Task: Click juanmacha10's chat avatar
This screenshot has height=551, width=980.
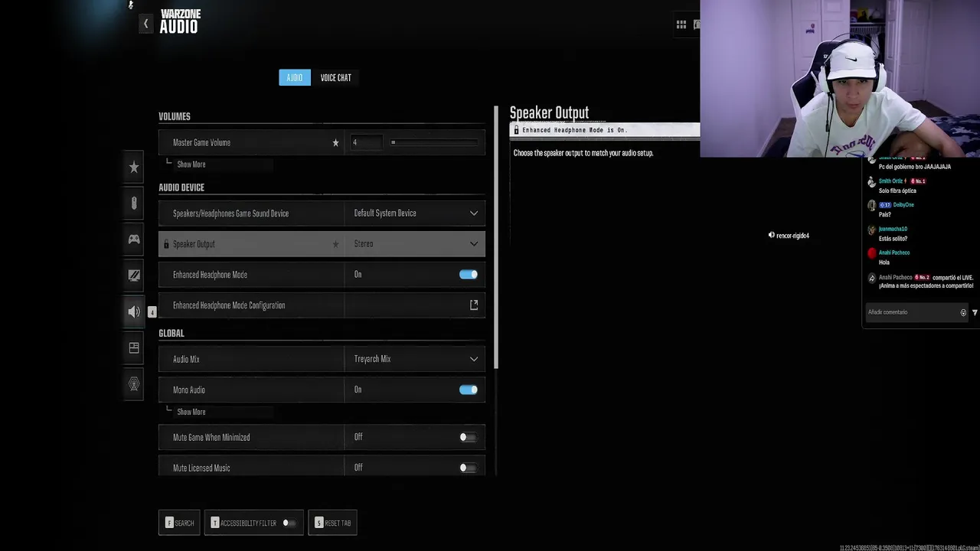Action: pos(872,230)
